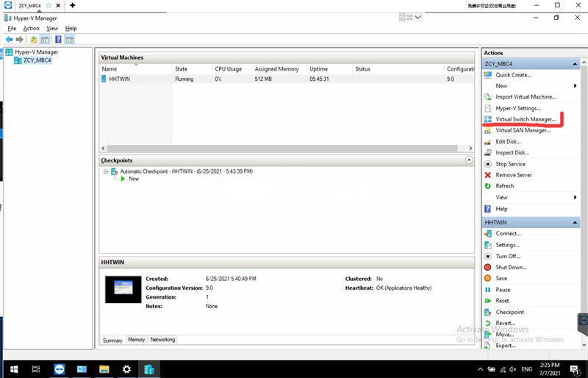This screenshot has width=588, height=378.
Task: Click the Forward arrow toolbar icon
Action: point(20,40)
